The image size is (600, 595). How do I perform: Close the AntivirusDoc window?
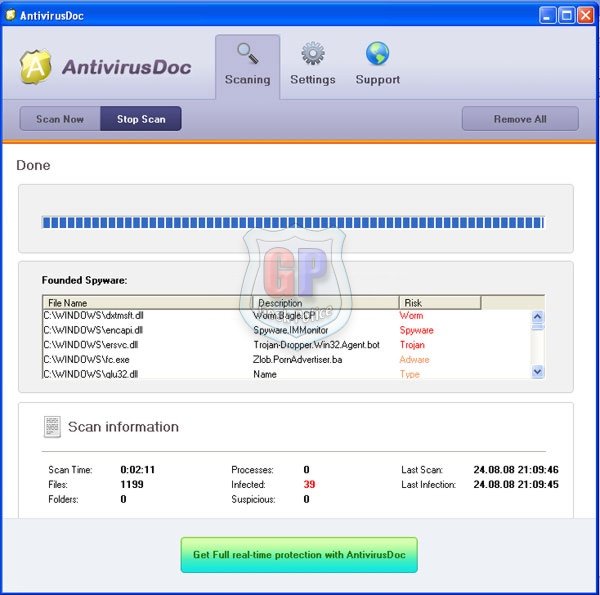[585, 16]
